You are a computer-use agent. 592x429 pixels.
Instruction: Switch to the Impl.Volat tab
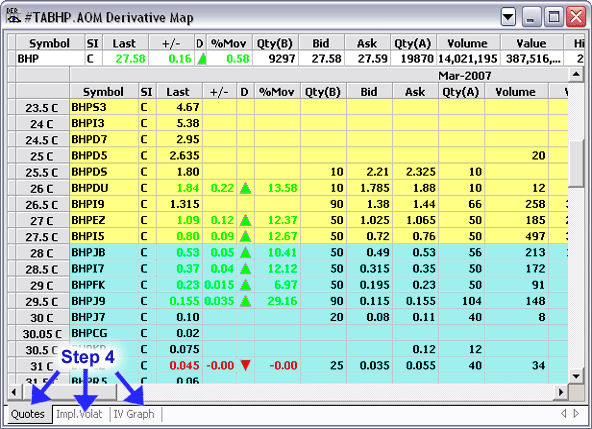79,414
